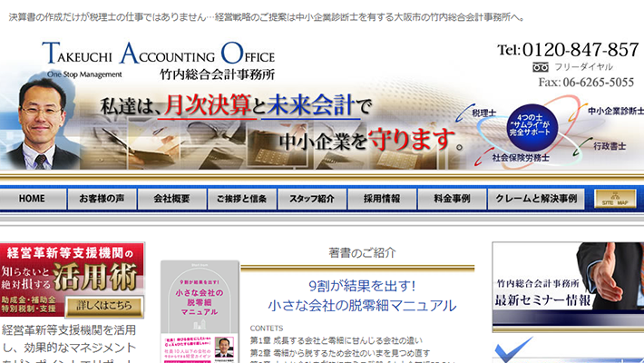Click the free dial phone icon
644x363 pixels.
541,67
